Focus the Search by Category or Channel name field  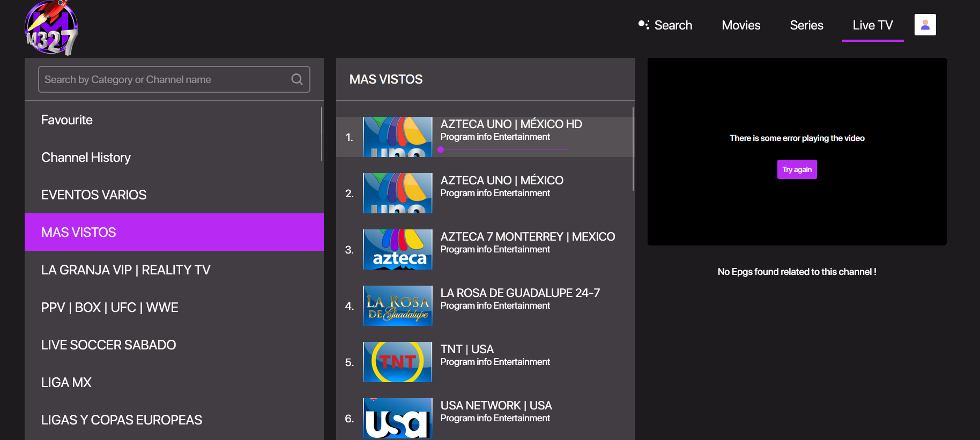tap(174, 79)
